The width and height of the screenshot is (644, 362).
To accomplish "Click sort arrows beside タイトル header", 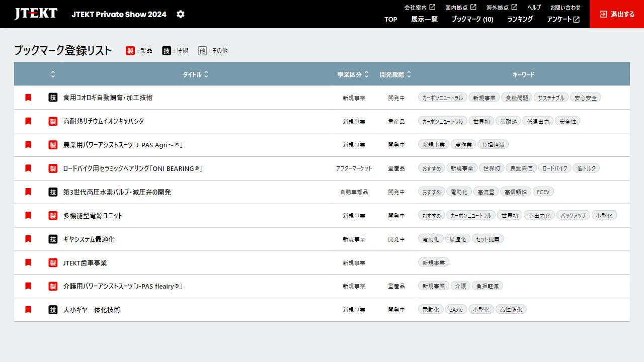I will (x=206, y=74).
